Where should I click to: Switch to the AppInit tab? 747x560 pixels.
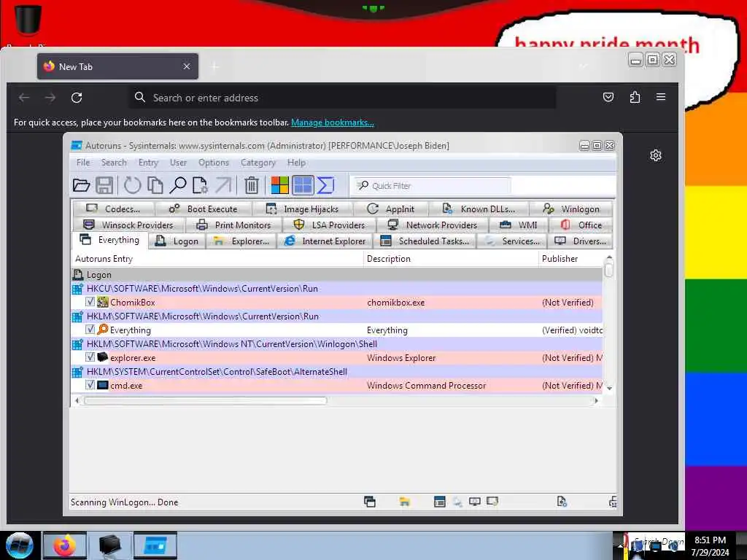[x=391, y=209]
